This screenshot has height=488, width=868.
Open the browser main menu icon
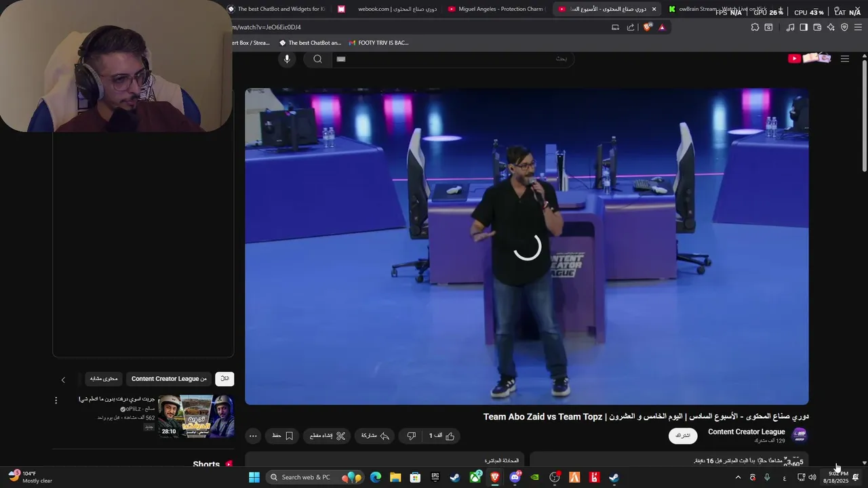pyautogui.click(x=858, y=27)
